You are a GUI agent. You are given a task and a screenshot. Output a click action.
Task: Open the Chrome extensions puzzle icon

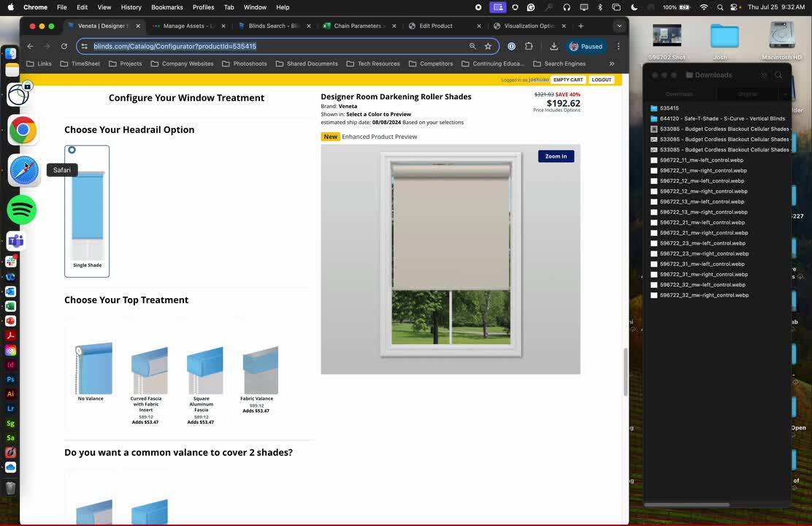coord(529,46)
